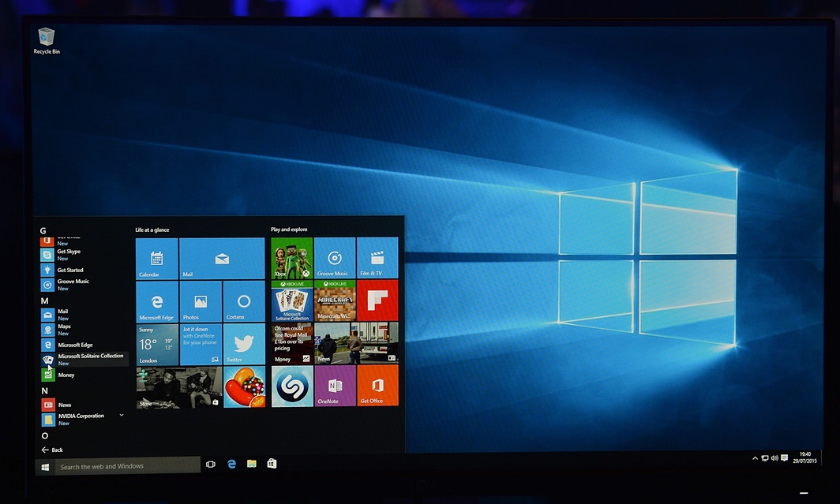Viewport: 840px width, 504px height.
Task: Open the Twitter tile
Action: coord(243,344)
